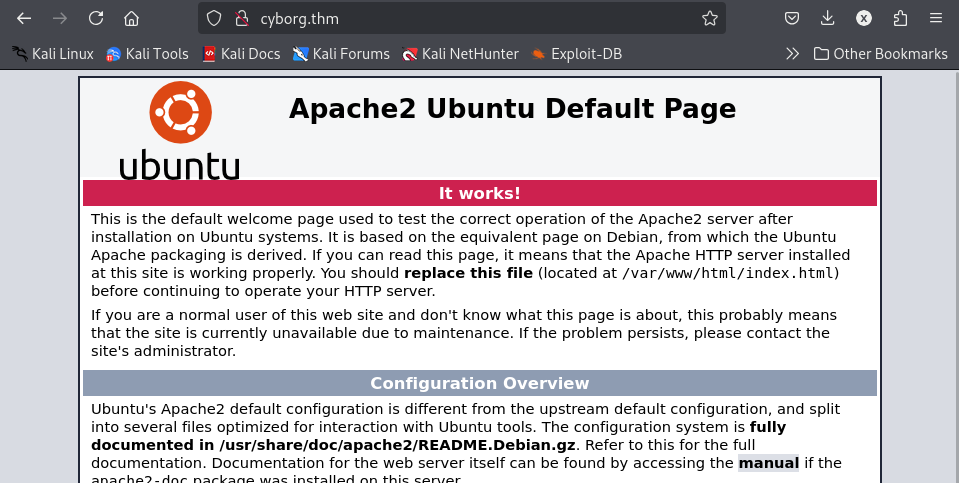Bookmark this page with the star
The width and height of the screenshot is (959, 483).
709,18
